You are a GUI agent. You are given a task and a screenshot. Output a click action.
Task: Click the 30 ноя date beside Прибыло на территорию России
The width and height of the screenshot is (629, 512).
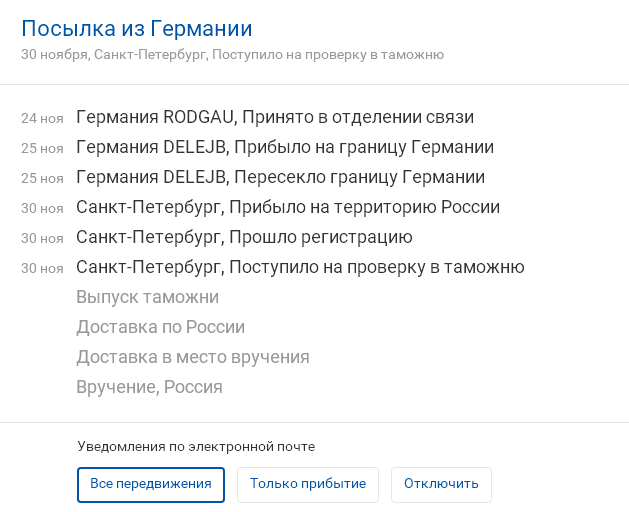[42, 208]
